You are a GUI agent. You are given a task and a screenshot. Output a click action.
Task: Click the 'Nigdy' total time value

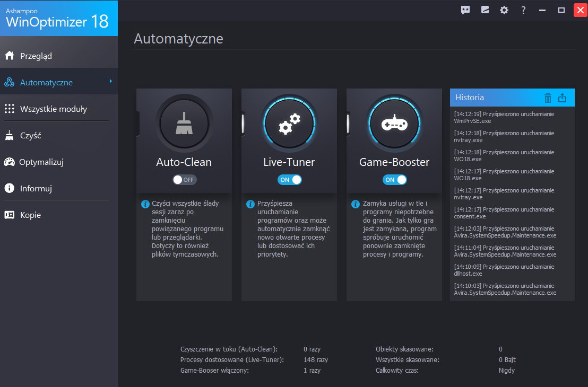pos(507,370)
